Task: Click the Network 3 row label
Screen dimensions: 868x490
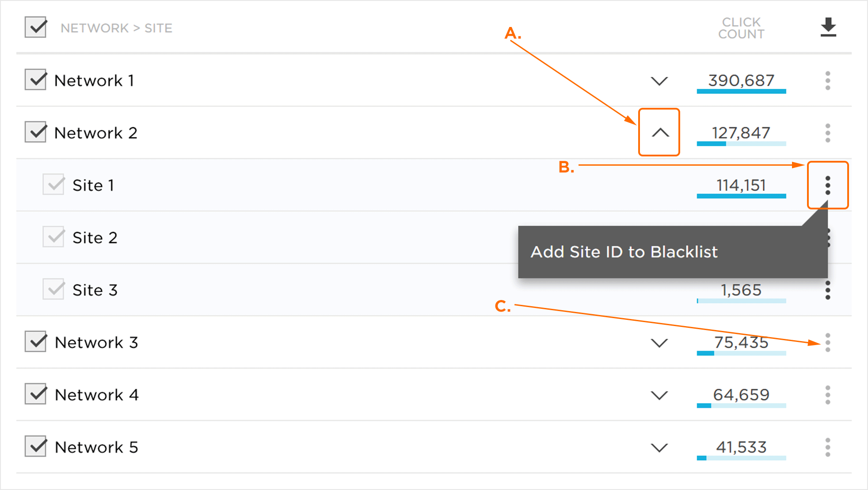Action: point(96,342)
